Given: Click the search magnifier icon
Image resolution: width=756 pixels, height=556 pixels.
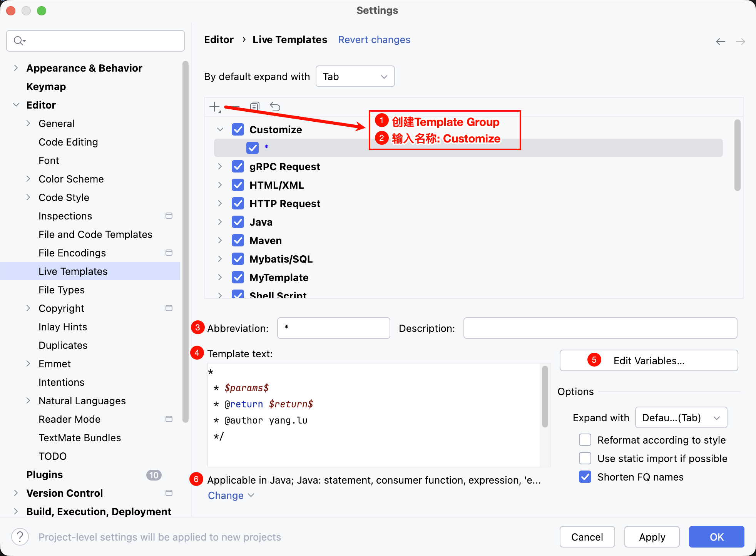Looking at the screenshot, I should pos(19,41).
